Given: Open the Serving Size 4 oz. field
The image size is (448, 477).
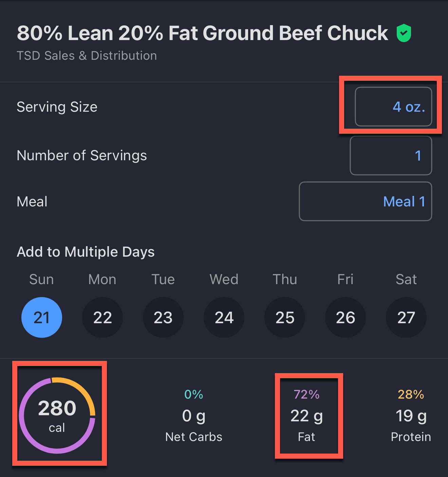Looking at the screenshot, I should pyautogui.click(x=393, y=107).
